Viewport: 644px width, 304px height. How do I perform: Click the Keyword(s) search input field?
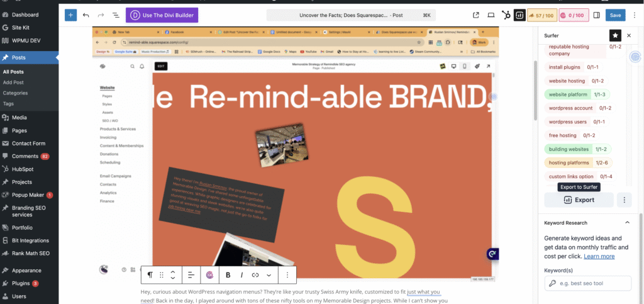click(x=587, y=283)
